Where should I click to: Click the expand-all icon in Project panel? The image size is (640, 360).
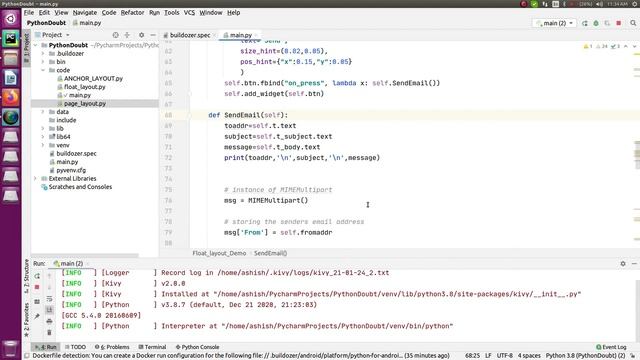pos(127,35)
